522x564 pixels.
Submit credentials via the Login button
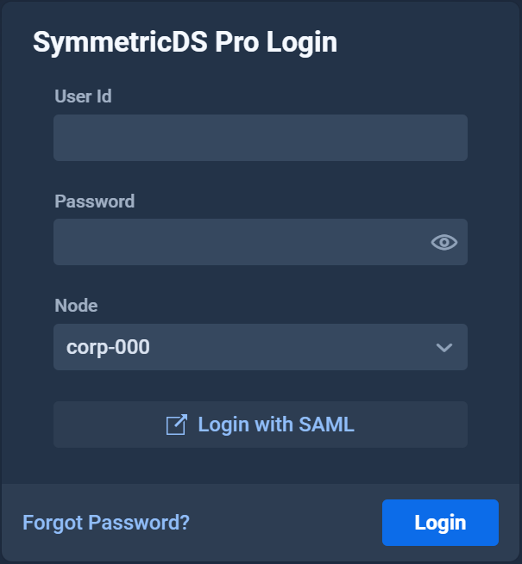[440, 523]
